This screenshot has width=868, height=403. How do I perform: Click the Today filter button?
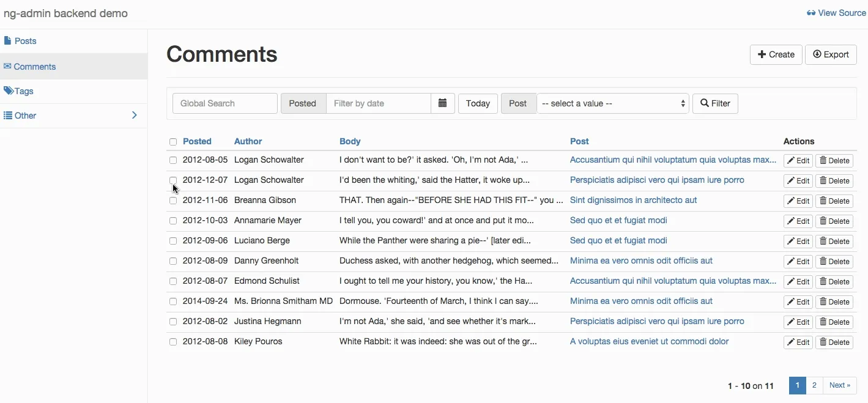477,103
